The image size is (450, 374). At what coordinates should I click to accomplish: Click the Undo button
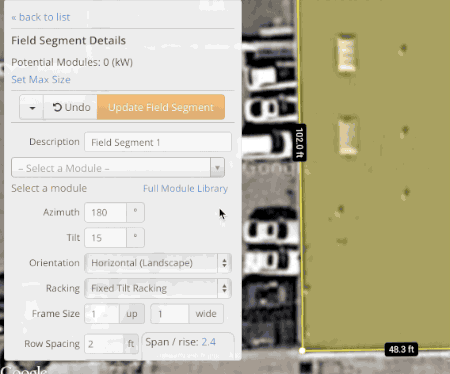pyautogui.click(x=71, y=107)
